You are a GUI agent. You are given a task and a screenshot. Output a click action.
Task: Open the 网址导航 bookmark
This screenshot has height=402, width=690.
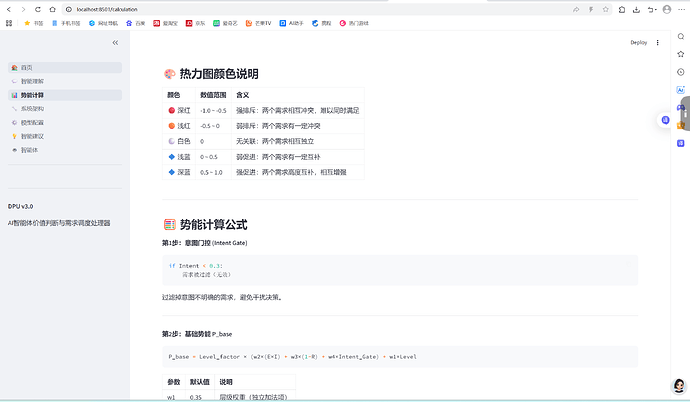tap(103, 23)
